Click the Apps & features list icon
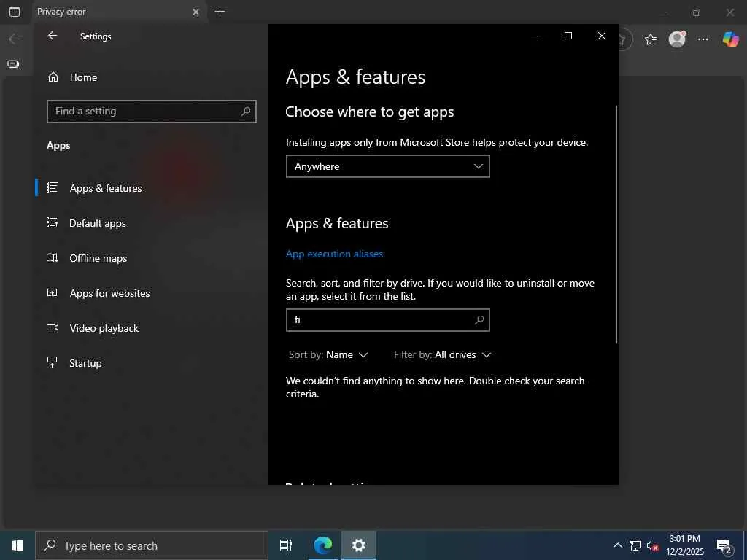The image size is (747, 560). point(53,187)
